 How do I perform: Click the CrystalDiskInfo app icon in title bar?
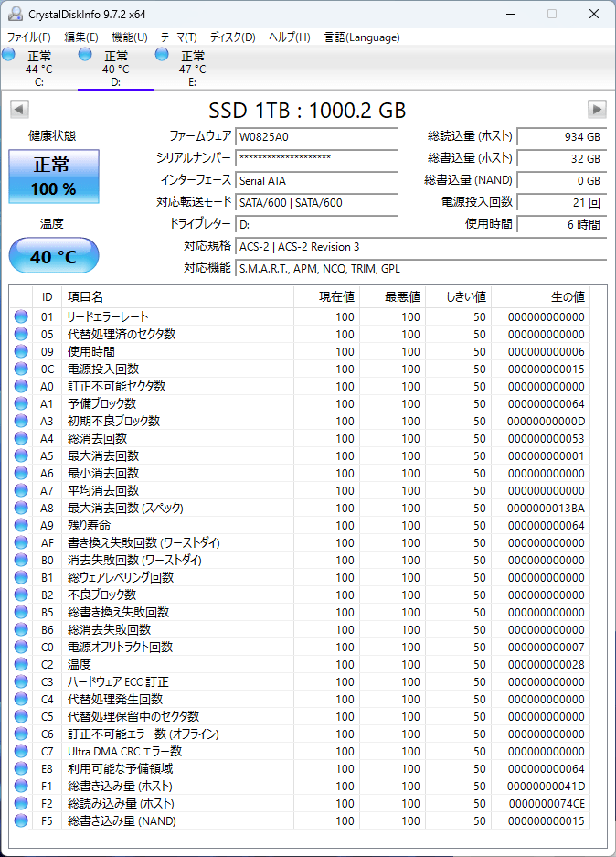point(16,14)
